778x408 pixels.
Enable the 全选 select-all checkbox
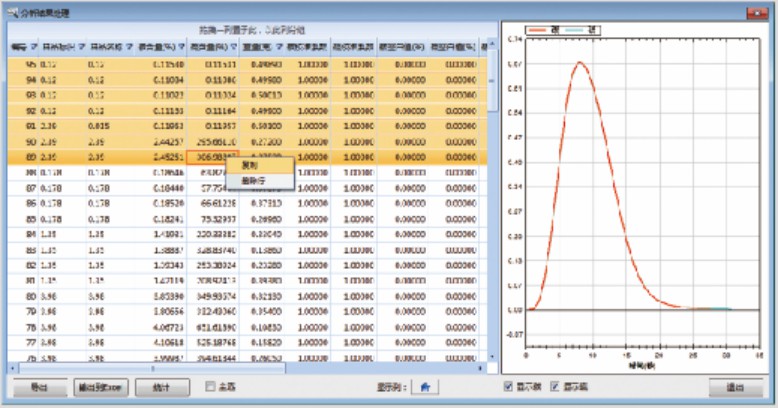(x=210, y=388)
